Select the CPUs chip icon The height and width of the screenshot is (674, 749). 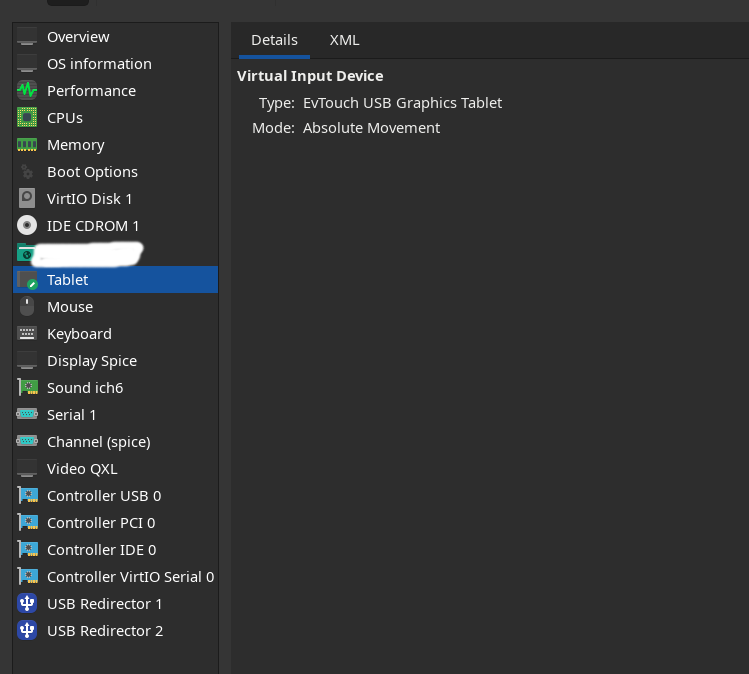[x=27, y=118]
